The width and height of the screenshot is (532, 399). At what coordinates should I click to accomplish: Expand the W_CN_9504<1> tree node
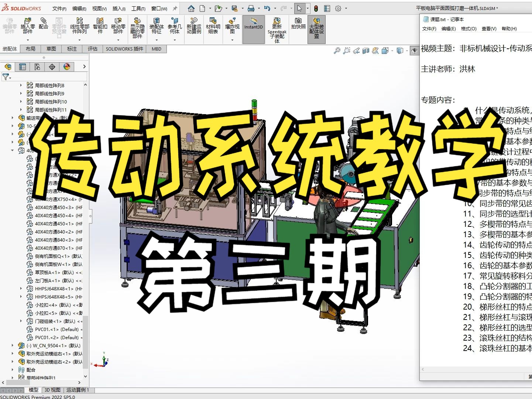pos(13,345)
